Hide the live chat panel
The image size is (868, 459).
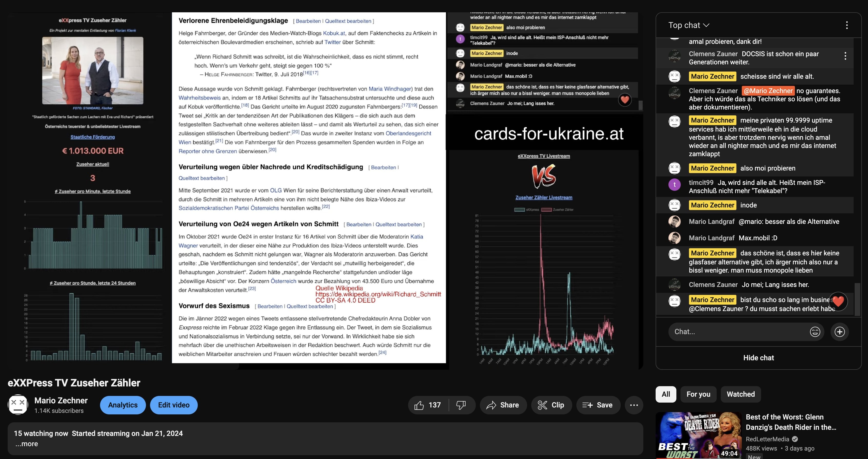click(x=758, y=358)
